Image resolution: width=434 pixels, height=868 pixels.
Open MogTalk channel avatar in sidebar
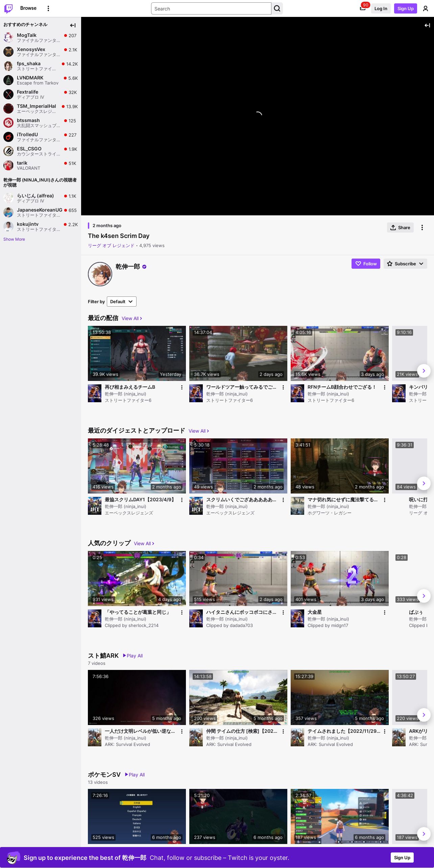coord(8,38)
